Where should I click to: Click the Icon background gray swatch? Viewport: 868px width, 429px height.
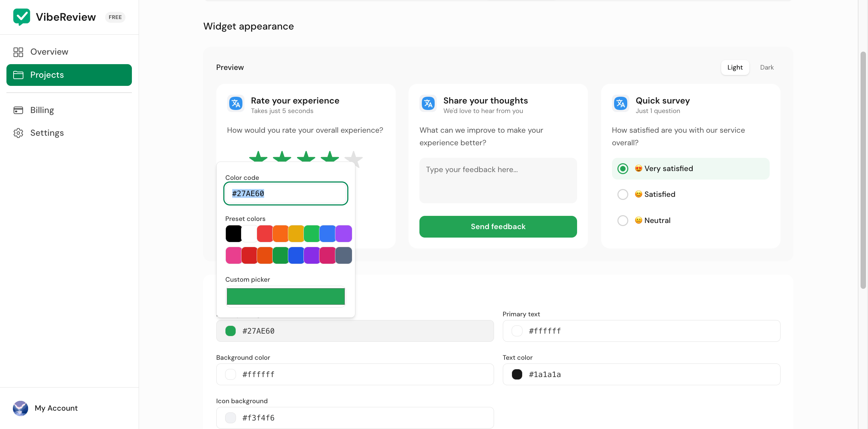click(x=231, y=418)
